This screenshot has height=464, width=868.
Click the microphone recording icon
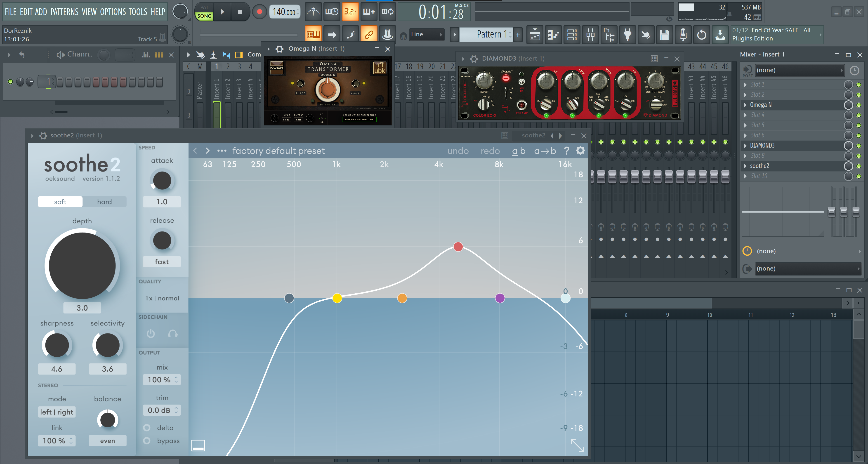[x=683, y=35]
